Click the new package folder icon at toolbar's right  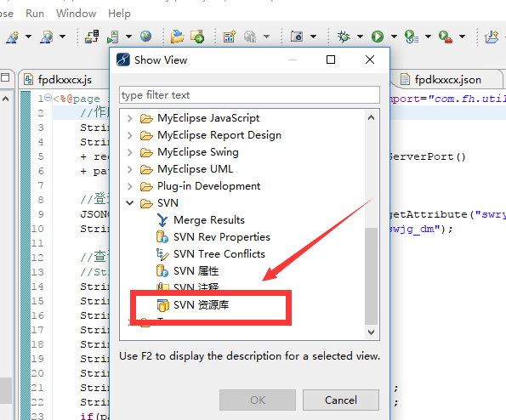click(x=492, y=37)
